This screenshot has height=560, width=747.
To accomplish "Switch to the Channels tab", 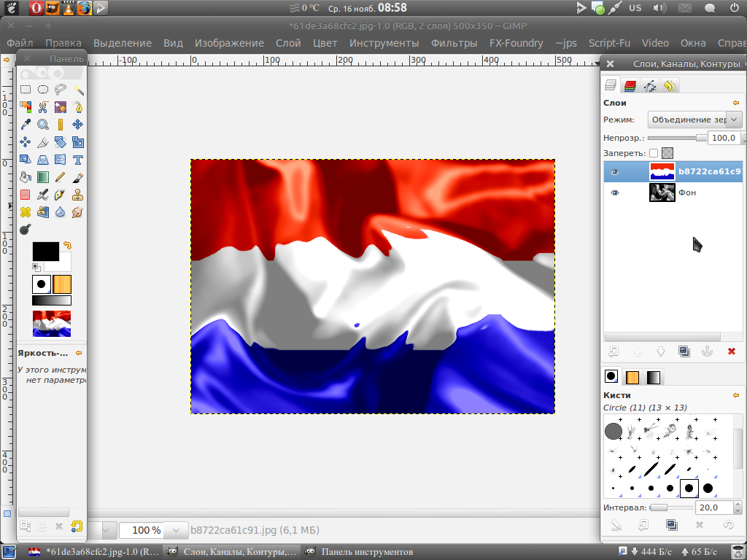I will [x=630, y=86].
